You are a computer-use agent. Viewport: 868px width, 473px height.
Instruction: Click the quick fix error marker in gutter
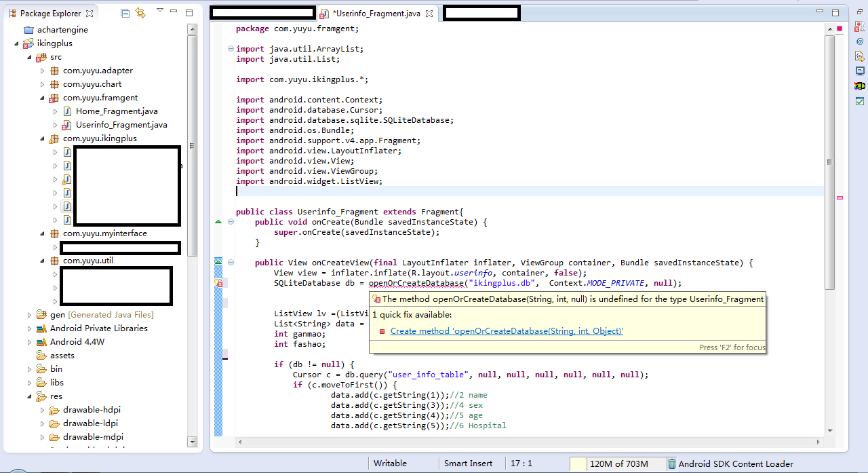(218, 283)
